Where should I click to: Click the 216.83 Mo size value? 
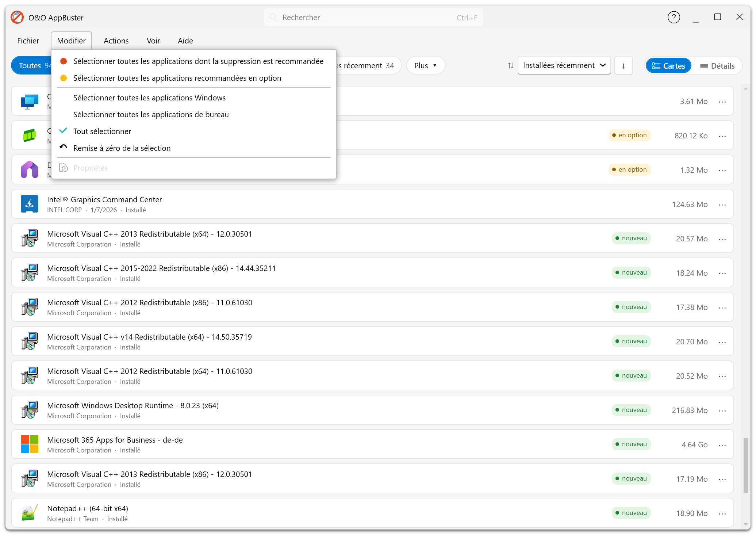tap(690, 410)
